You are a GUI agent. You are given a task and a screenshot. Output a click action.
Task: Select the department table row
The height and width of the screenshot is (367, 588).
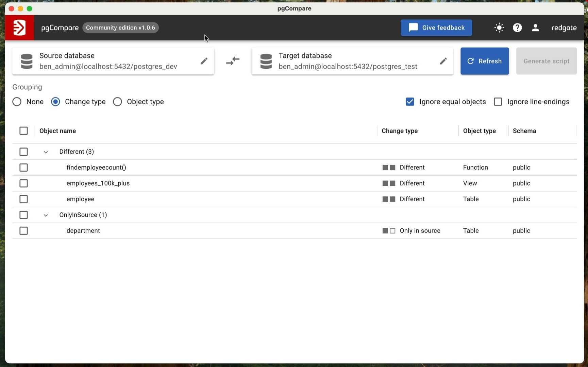pyautogui.click(x=23, y=231)
